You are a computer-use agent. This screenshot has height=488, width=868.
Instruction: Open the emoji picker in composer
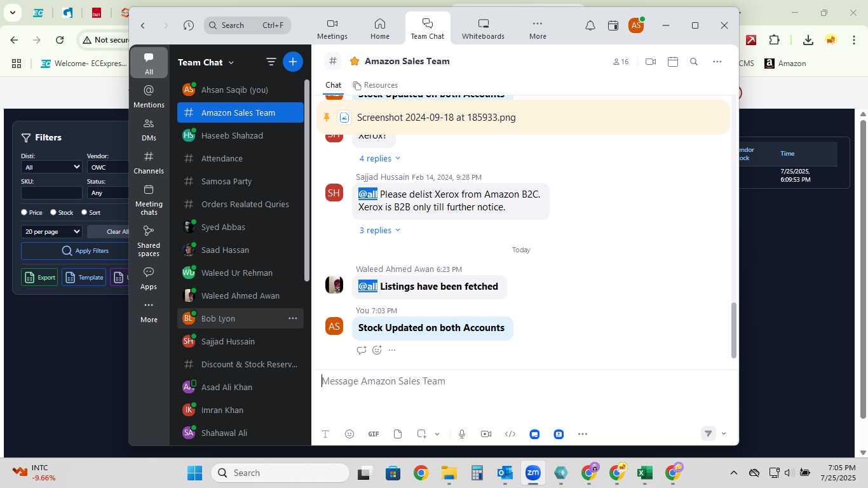[x=349, y=434]
